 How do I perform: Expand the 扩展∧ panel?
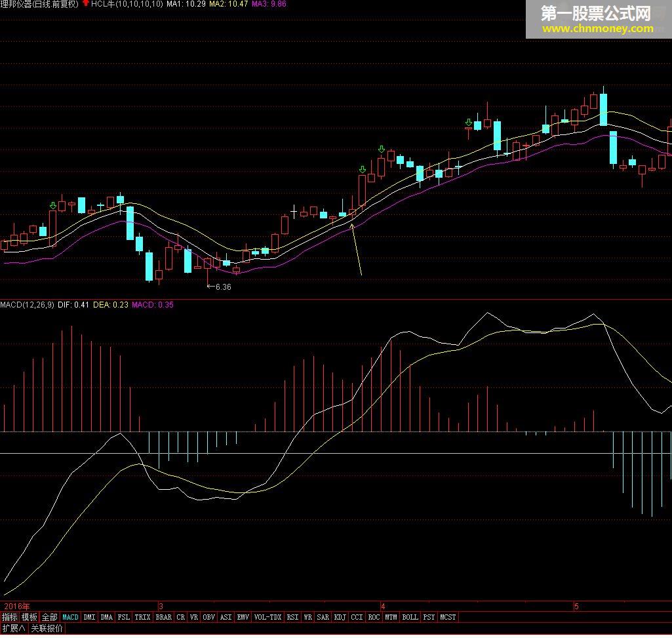pyautogui.click(x=14, y=628)
